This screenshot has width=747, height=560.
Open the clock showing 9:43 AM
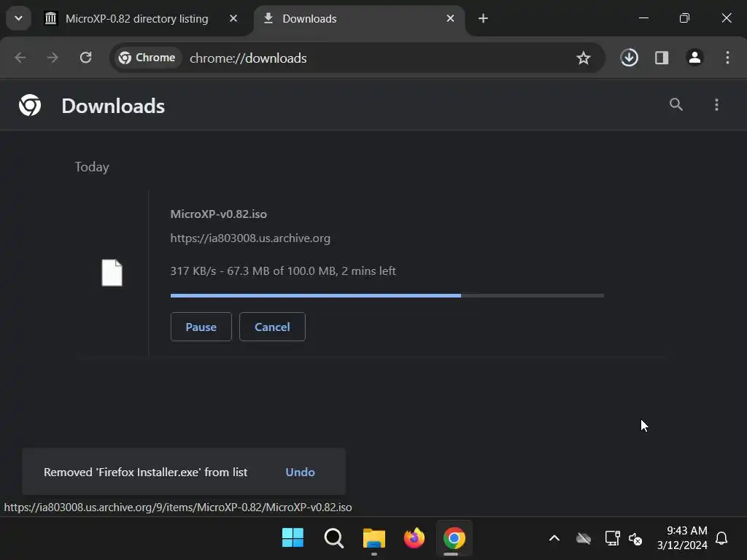pyautogui.click(x=682, y=537)
